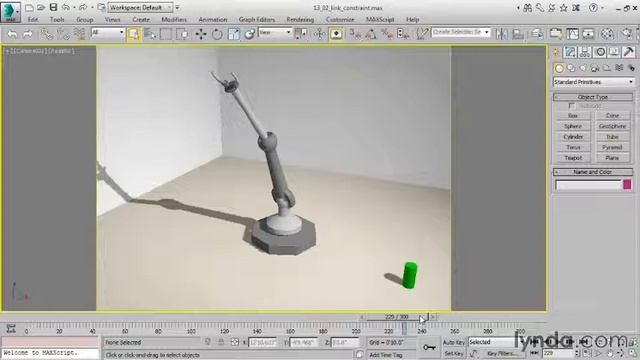Click the Sphere primitive button
Viewport: 640px width, 360px height.
point(573,126)
